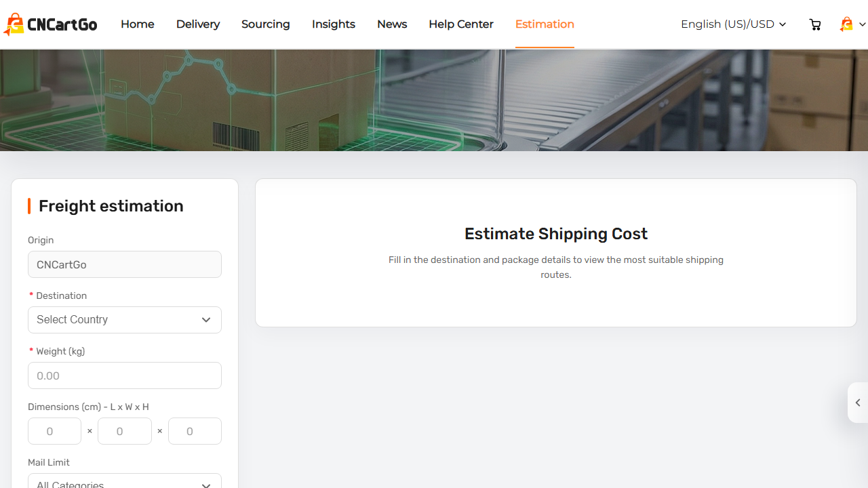Open the CNCartGo logo home link
This screenshot has width=868, height=488.
(x=50, y=24)
